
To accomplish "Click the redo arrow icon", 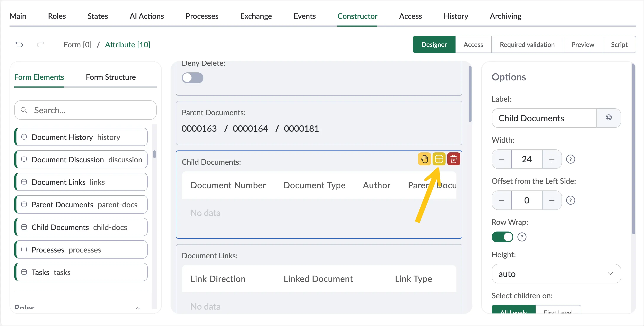I will pos(40,45).
